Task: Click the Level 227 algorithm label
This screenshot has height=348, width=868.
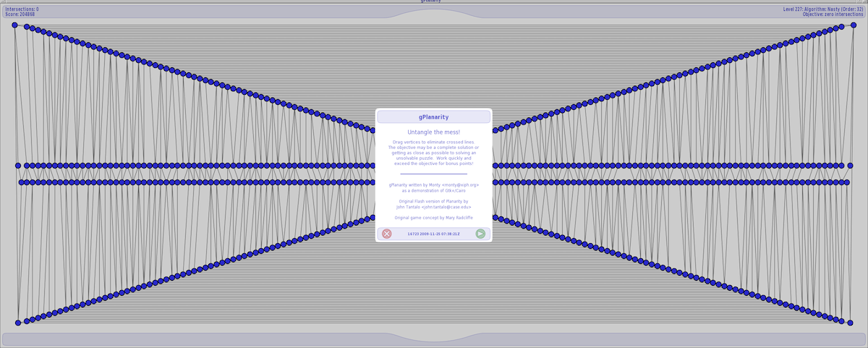Action: (823, 9)
